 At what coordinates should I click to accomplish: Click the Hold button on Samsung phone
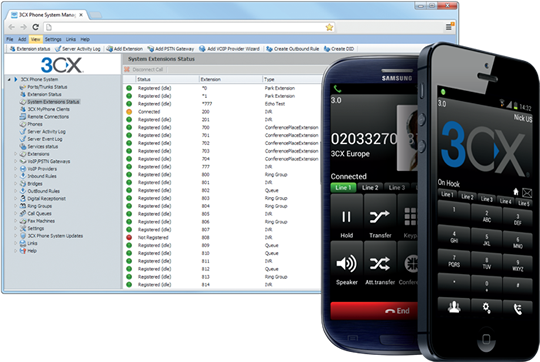point(346,217)
